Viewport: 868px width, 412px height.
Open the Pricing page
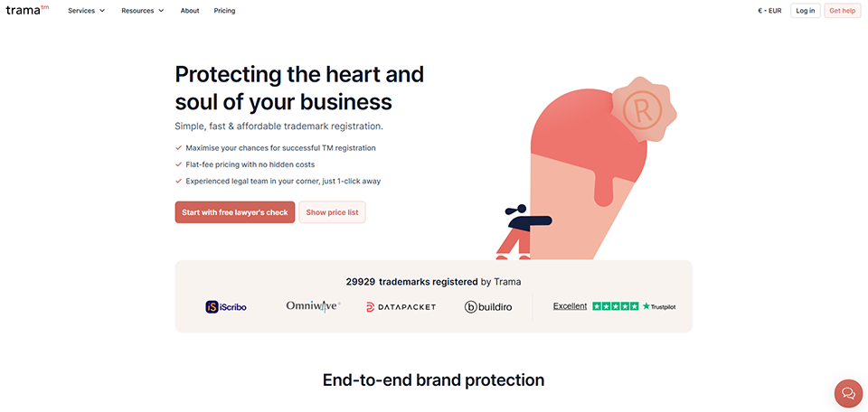224,11
